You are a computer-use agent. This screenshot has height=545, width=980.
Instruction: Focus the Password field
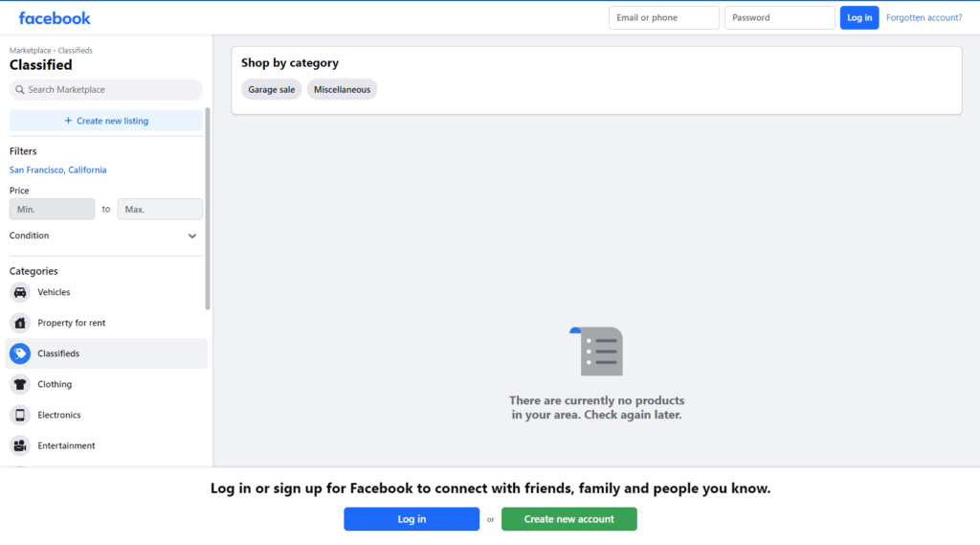[779, 17]
